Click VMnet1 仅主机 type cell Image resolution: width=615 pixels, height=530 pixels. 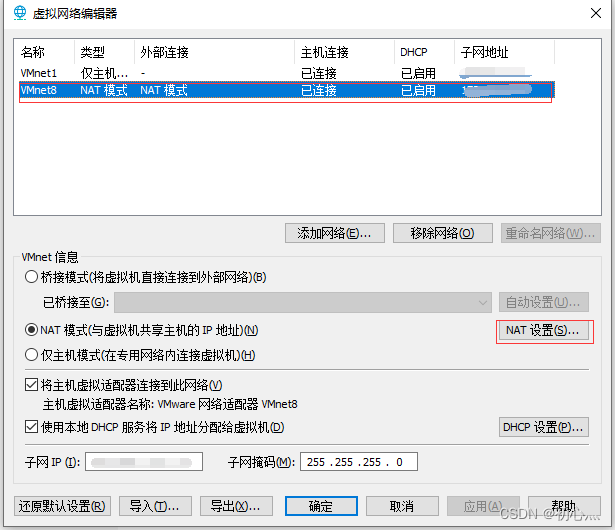click(x=104, y=73)
